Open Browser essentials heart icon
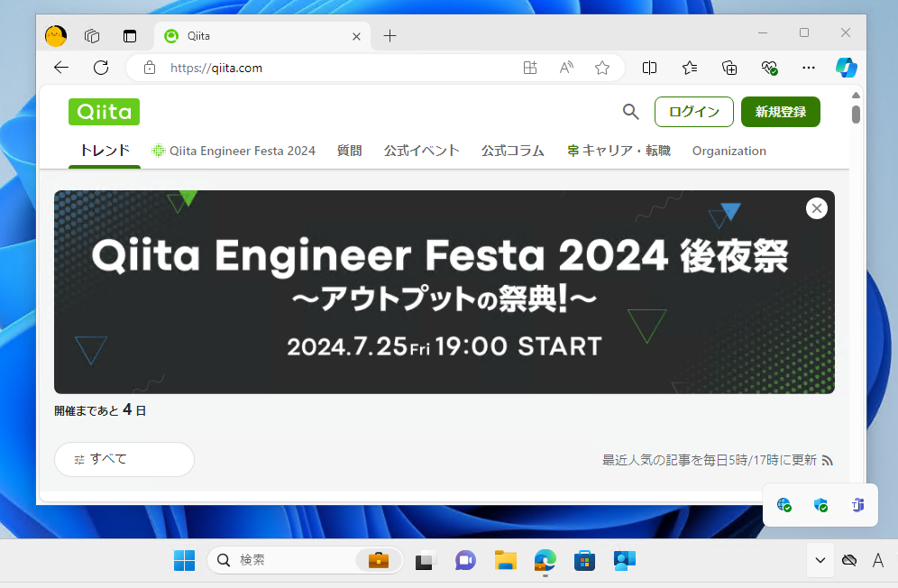Viewport: 898px width, 588px height. [x=769, y=68]
